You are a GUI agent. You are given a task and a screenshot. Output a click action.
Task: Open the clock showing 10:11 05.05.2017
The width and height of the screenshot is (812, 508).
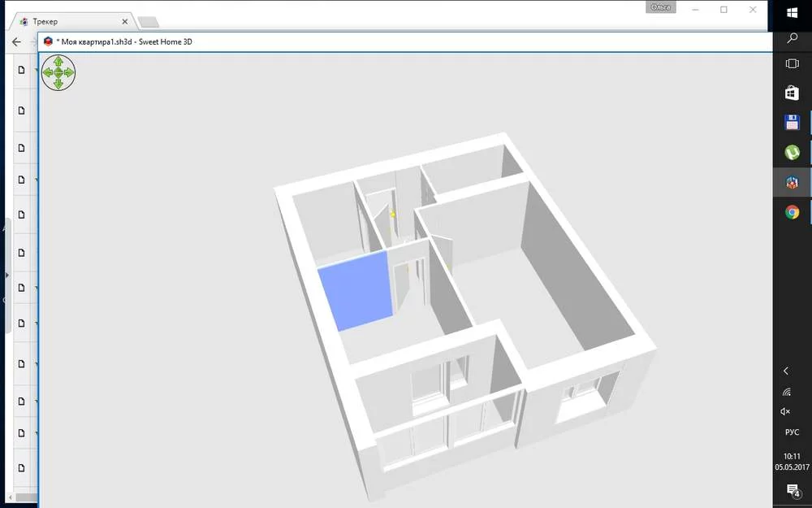[x=792, y=462]
